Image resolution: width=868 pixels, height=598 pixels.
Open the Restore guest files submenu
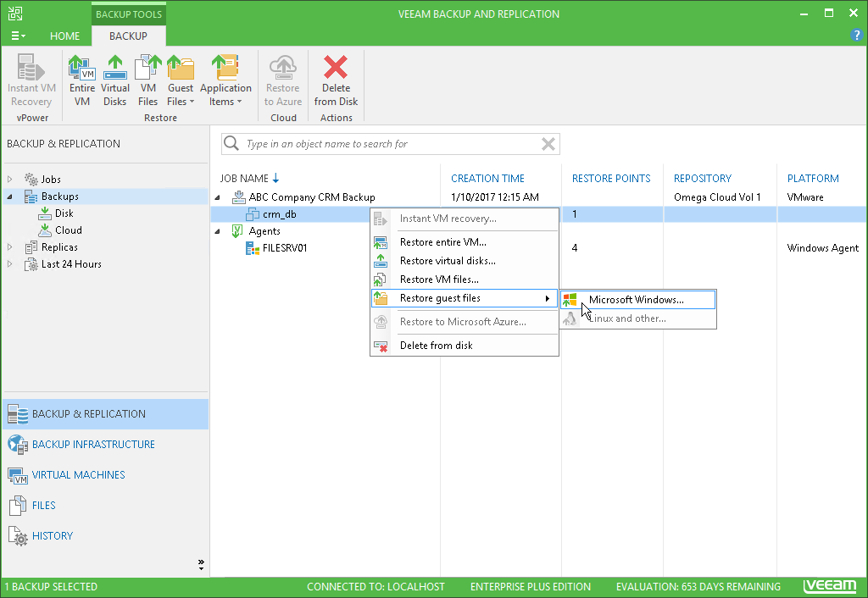[464, 298]
